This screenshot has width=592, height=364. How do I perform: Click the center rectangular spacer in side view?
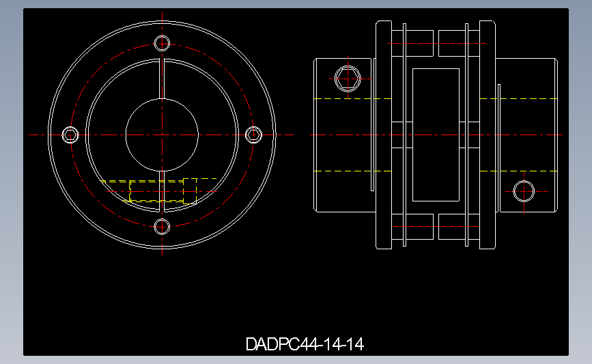436,135
